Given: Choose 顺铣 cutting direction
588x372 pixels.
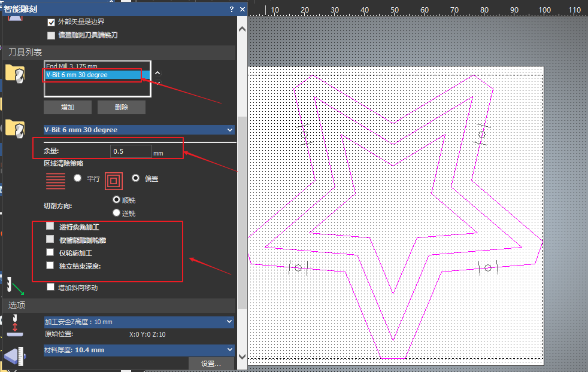Looking at the screenshot, I should pyautogui.click(x=116, y=200).
